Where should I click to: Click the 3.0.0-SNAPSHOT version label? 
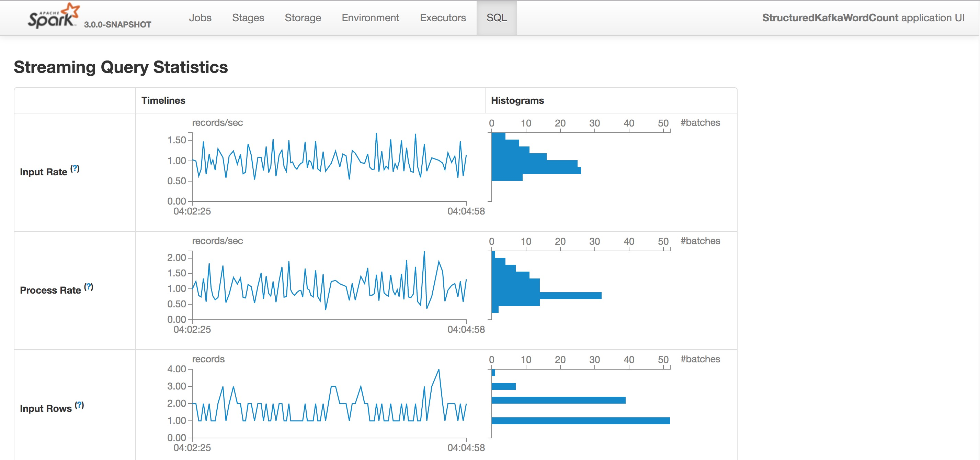117,25
